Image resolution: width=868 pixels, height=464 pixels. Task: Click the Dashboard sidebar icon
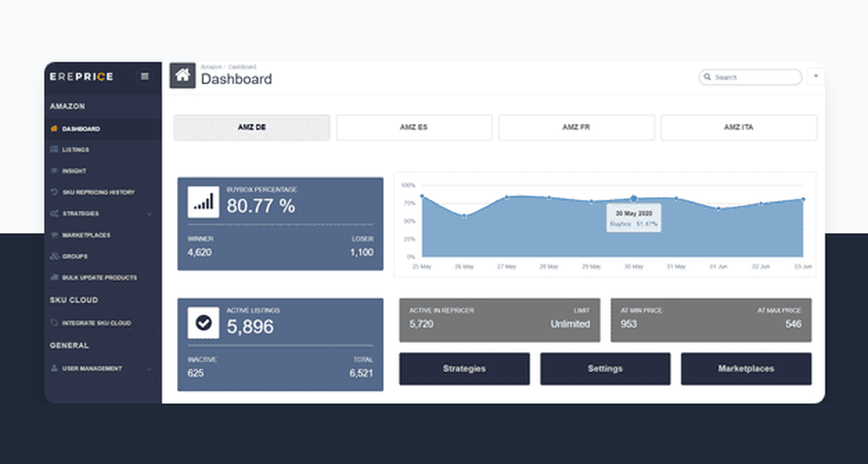(x=54, y=129)
